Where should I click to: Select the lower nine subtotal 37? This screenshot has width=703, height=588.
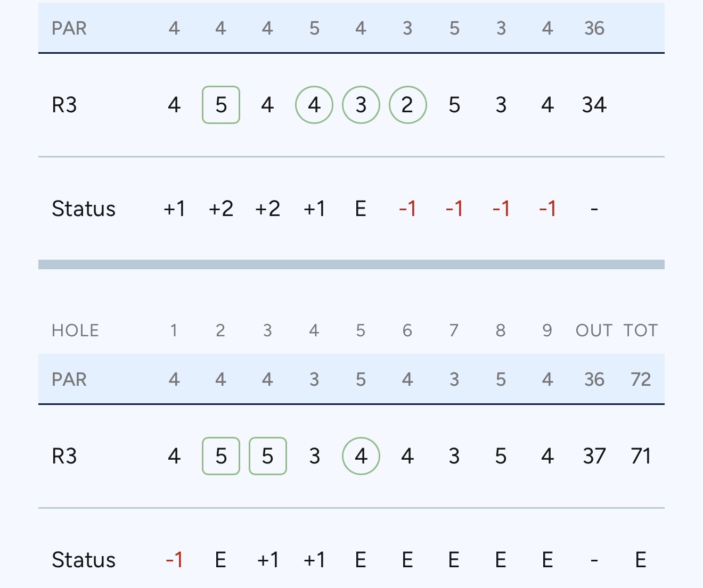pyautogui.click(x=594, y=456)
